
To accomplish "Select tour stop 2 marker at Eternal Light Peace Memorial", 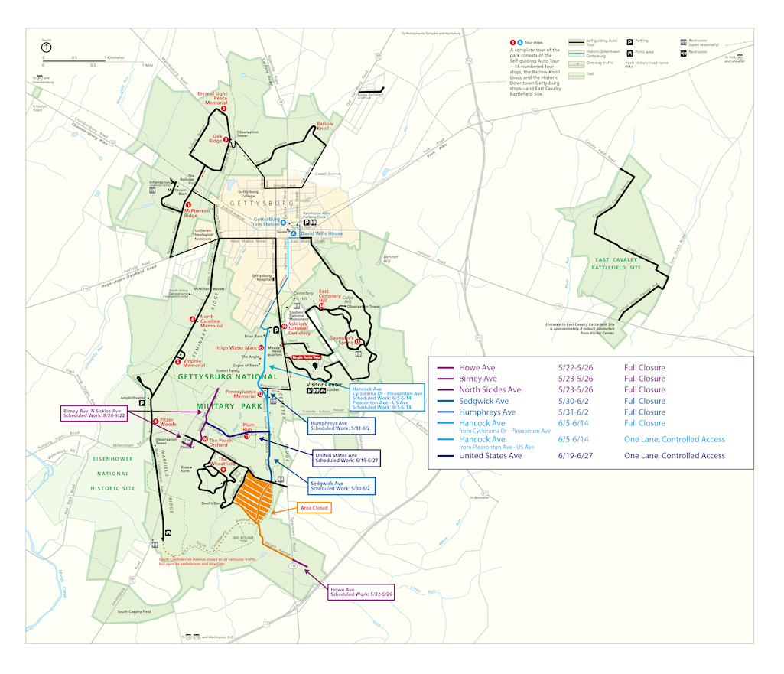I will coord(223,109).
